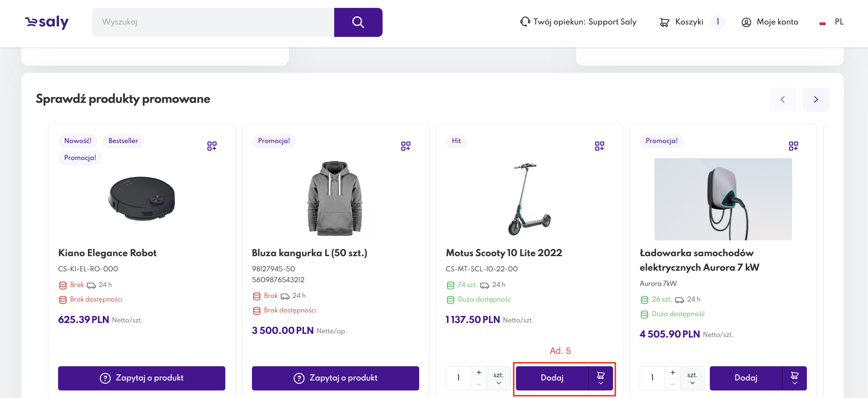Click Dodaj button for Motus Scooty

pos(552,378)
